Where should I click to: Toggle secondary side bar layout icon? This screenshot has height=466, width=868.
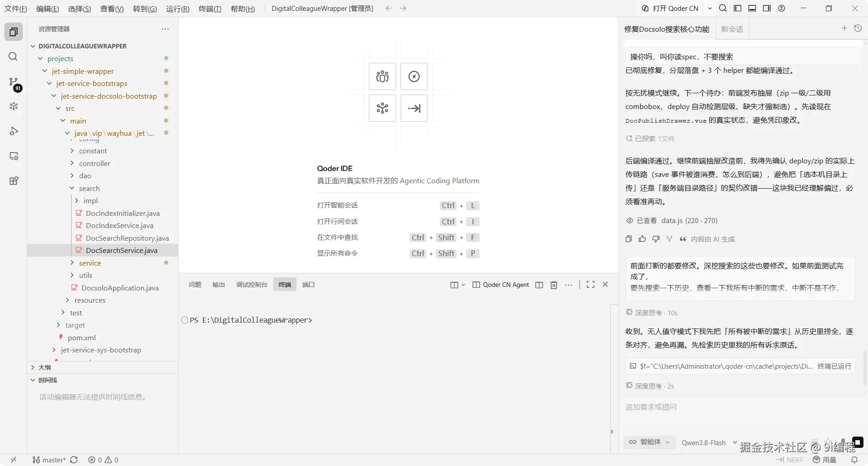[767, 8]
